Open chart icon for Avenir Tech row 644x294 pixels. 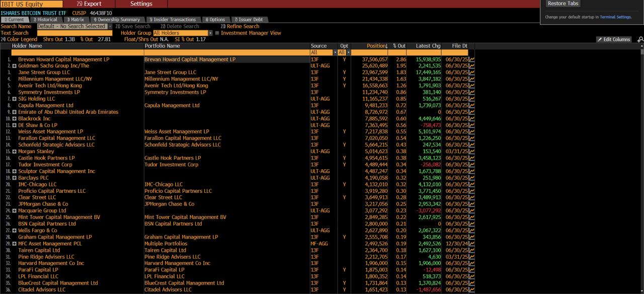tap(471, 86)
